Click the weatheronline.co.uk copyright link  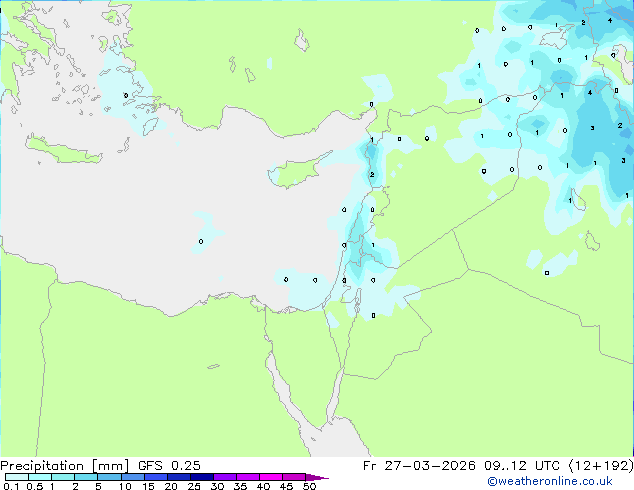[549, 481]
